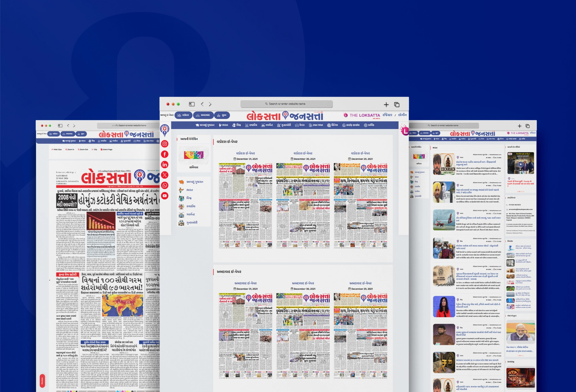
Task: Click the લોગીન link in the center window
Action: (403, 115)
